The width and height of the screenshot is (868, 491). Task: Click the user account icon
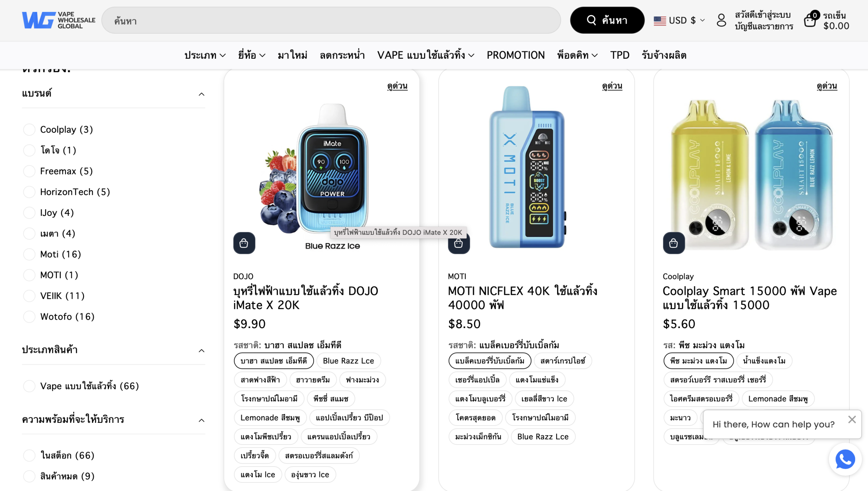(x=721, y=20)
